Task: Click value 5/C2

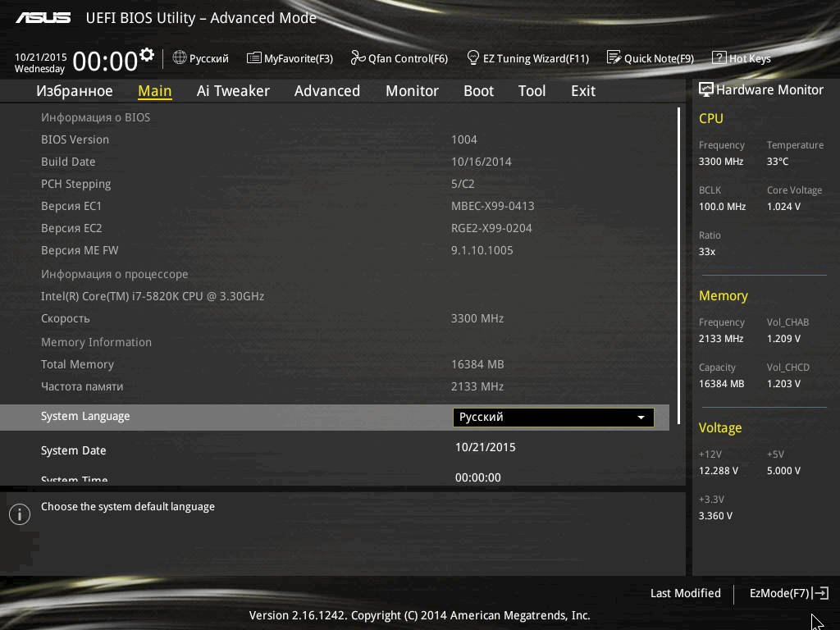Action: coord(463,184)
